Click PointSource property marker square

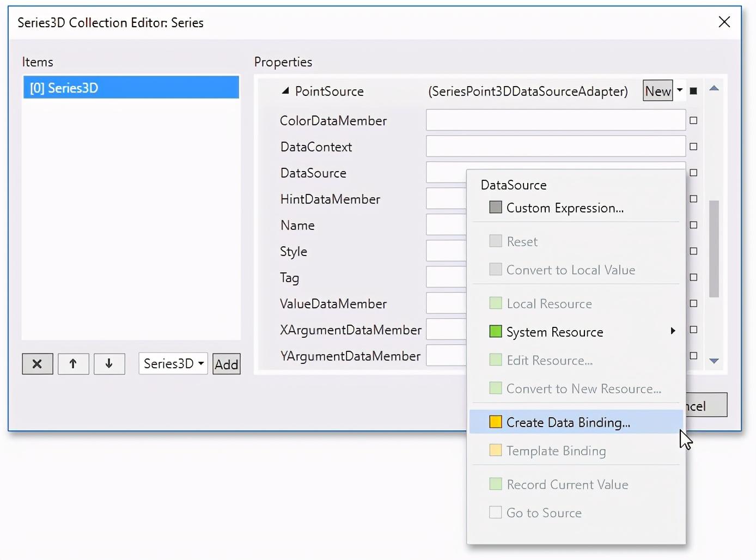click(693, 91)
